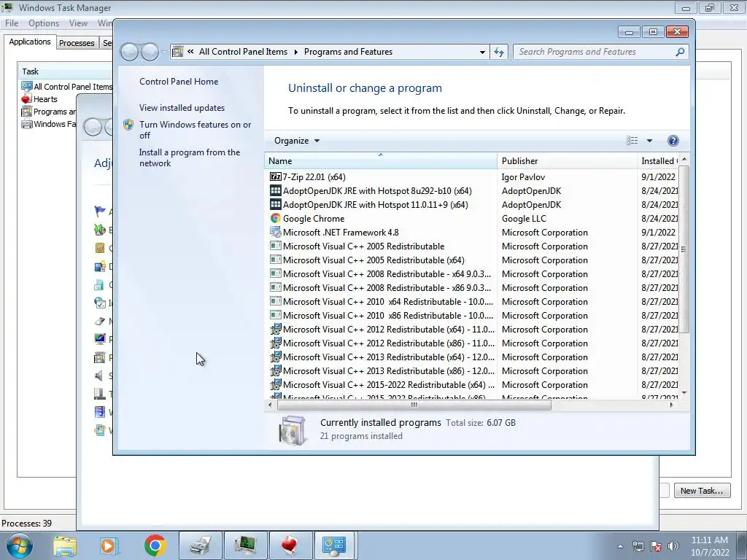Screen dimensions: 747x560
Task: Sort list by Name column header
Action: point(381,161)
